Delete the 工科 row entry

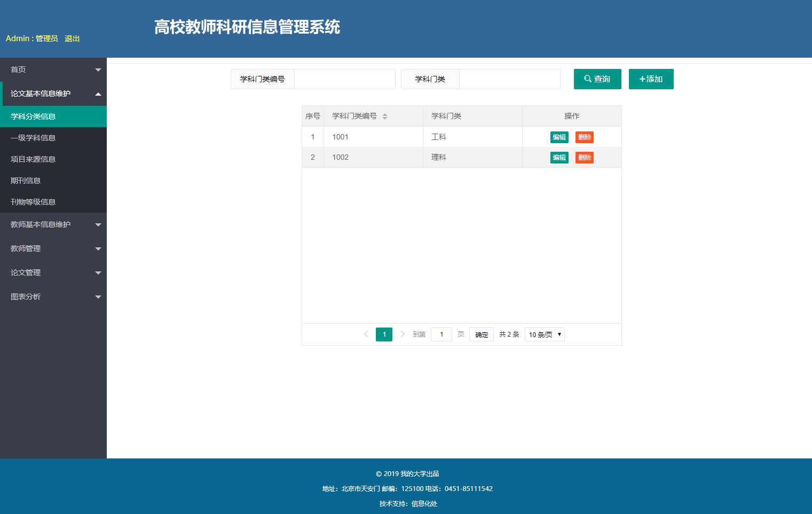[584, 137]
